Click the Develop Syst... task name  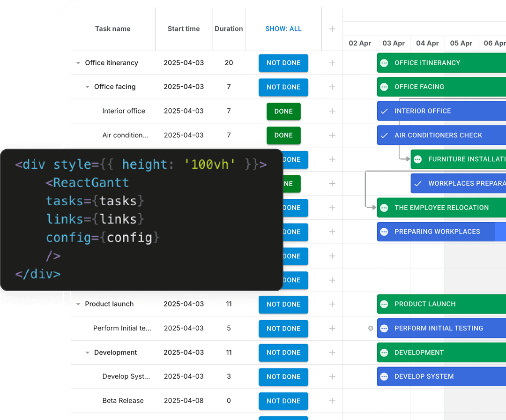pos(126,376)
